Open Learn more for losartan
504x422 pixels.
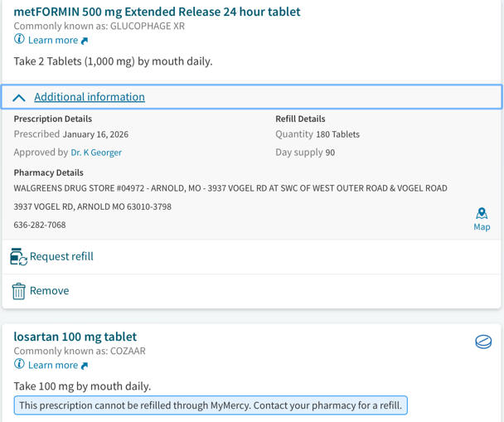[52, 365]
